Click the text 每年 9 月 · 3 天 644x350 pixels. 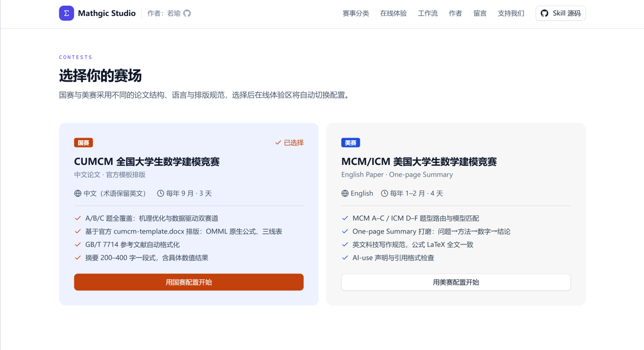189,193
